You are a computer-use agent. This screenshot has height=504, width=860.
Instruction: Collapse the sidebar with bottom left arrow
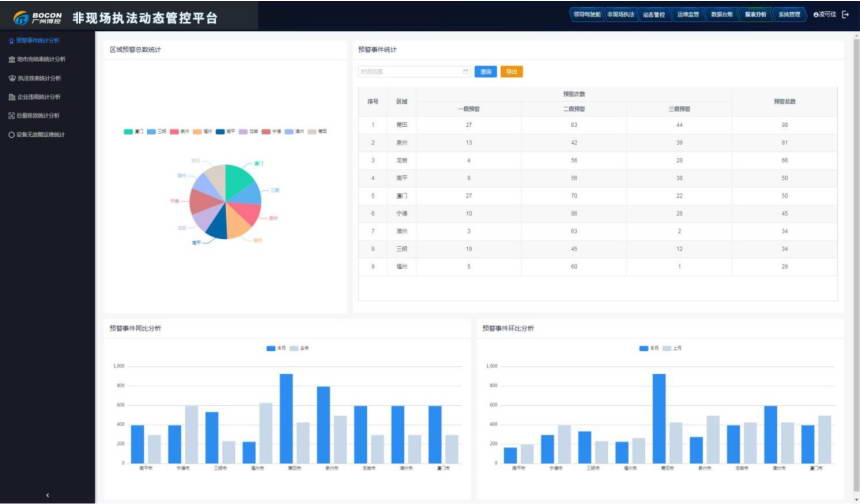pos(47,495)
